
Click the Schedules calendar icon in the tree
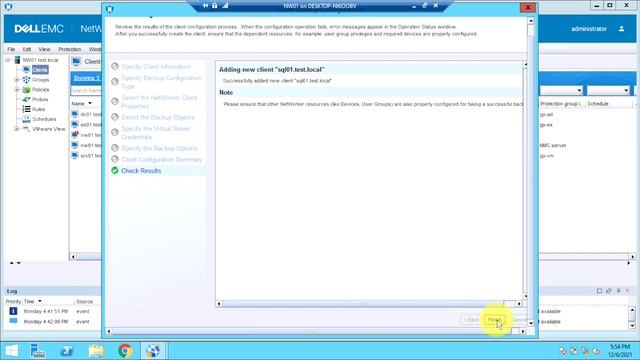pos(27,119)
